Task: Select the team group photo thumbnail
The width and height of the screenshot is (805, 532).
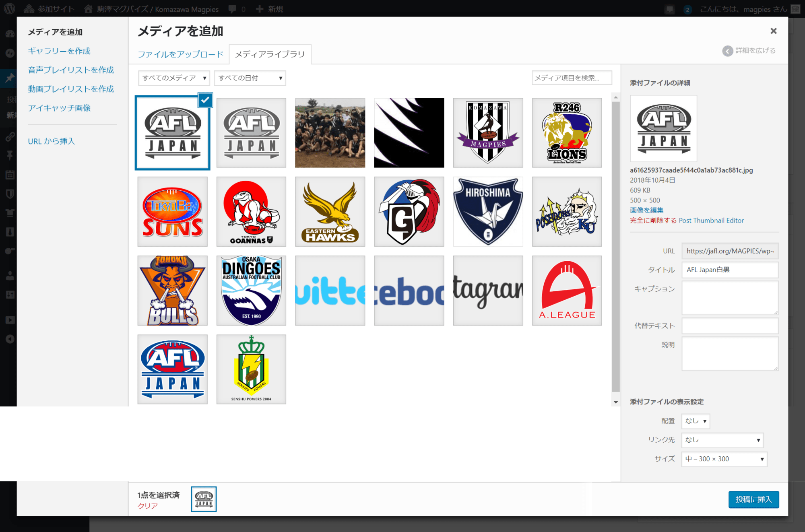Action: tap(330, 133)
